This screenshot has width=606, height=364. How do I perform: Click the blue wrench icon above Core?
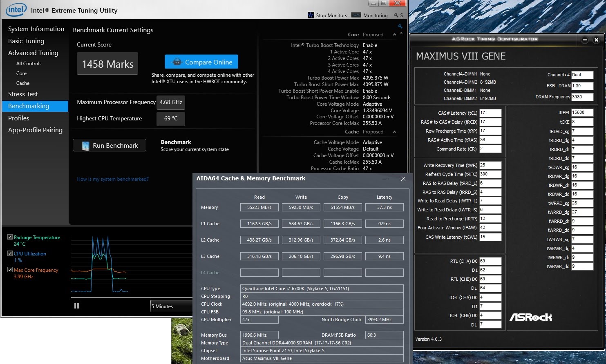point(400,27)
